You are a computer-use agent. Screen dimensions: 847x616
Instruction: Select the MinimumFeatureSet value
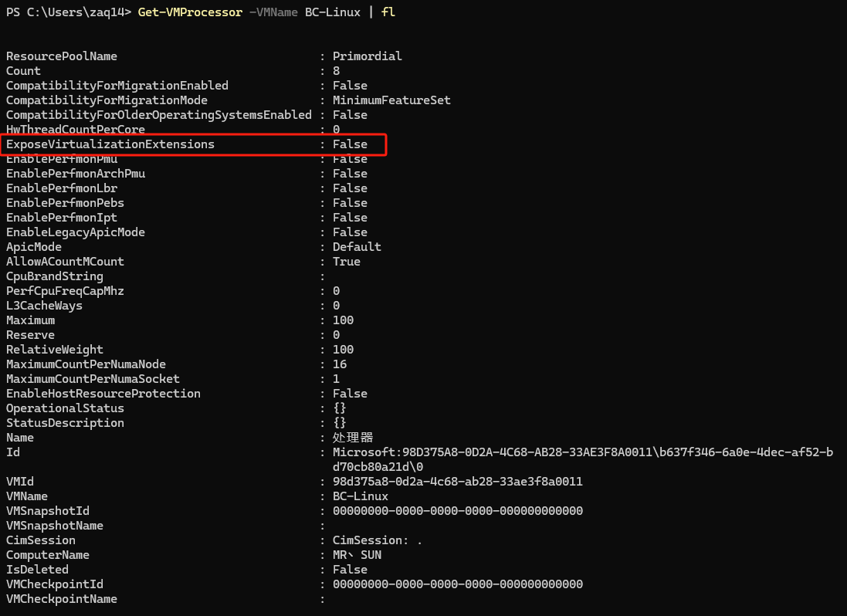tap(391, 100)
